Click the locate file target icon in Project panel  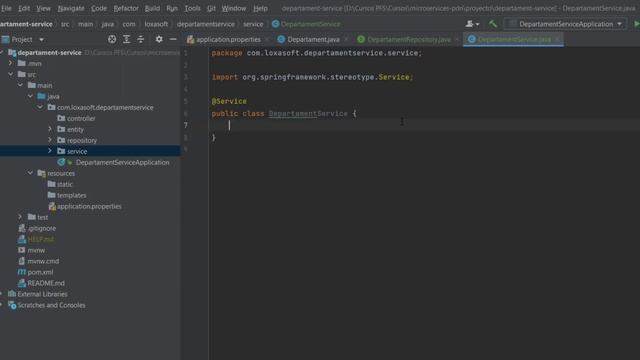112,39
